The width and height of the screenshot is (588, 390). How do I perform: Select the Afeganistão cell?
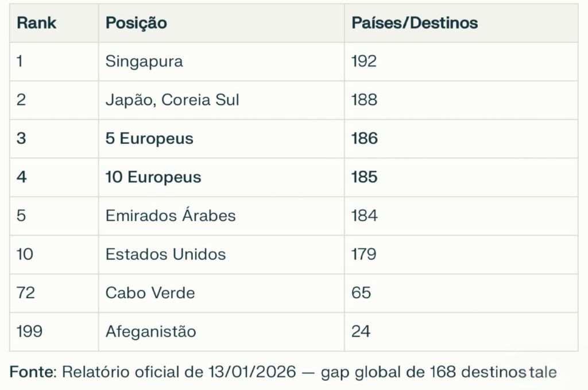coord(150,331)
